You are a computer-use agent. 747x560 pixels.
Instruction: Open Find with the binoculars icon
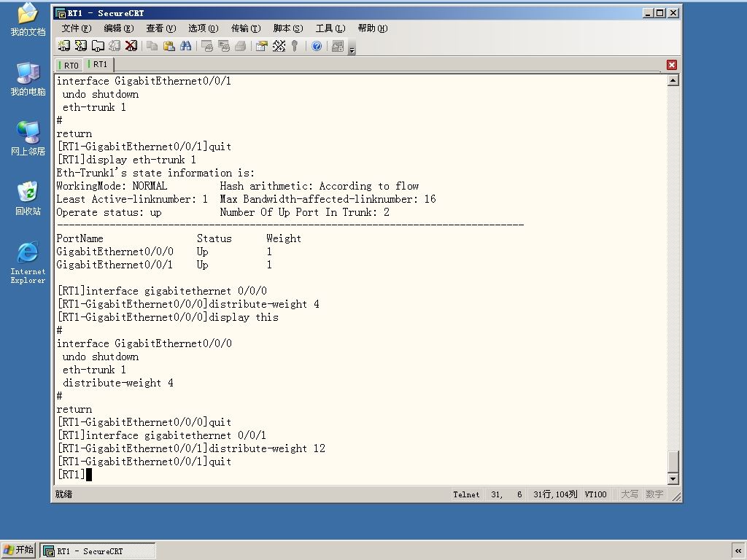click(x=185, y=46)
